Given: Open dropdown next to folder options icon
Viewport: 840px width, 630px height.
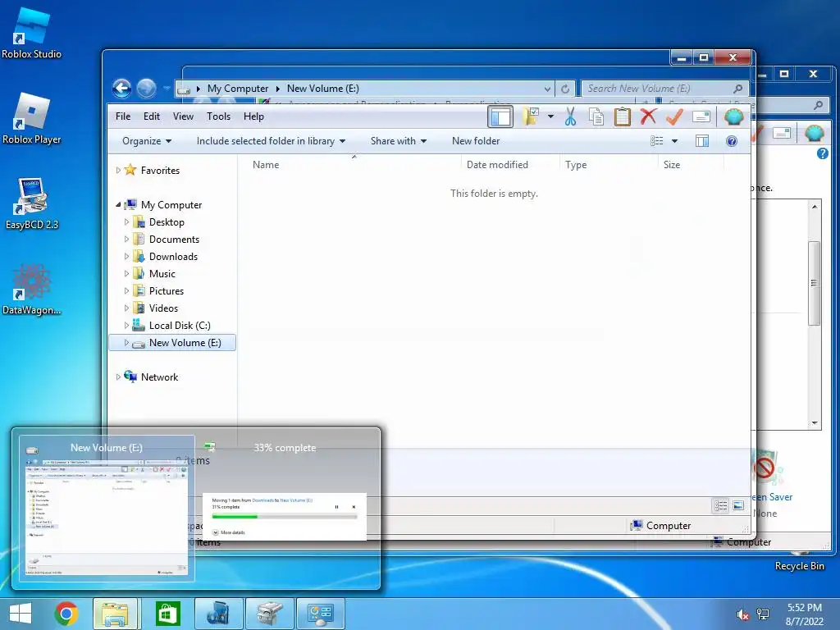Looking at the screenshot, I should click(x=550, y=116).
